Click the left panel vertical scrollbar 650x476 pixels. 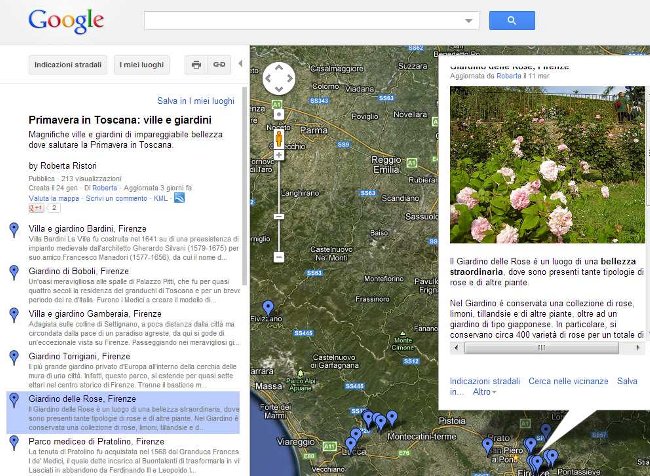[x=245, y=186]
